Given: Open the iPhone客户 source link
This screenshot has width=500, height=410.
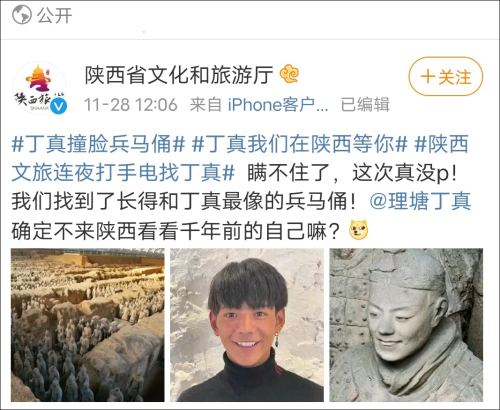Looking at the screenshot, I should [278, 105].
